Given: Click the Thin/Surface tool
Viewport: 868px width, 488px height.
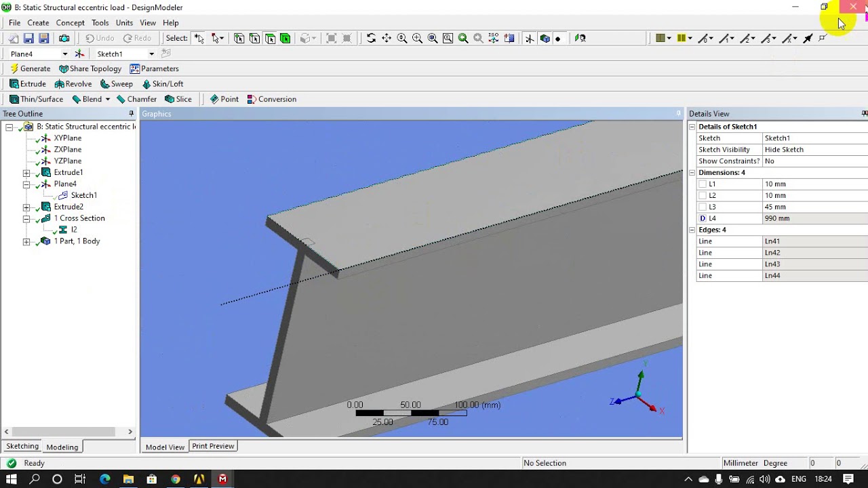Looking at the screenshot, I should click(36, 99).
